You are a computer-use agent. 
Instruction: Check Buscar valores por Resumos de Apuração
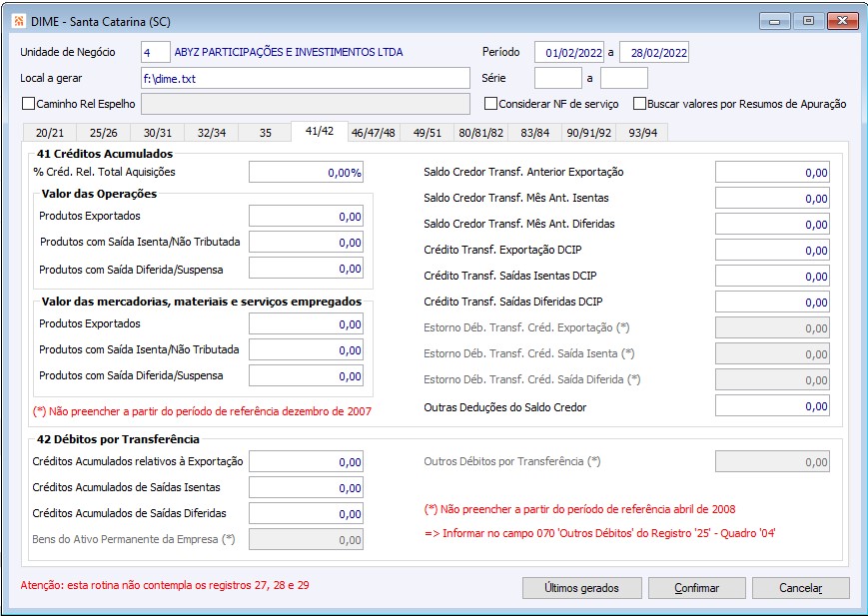pos(639,104)
